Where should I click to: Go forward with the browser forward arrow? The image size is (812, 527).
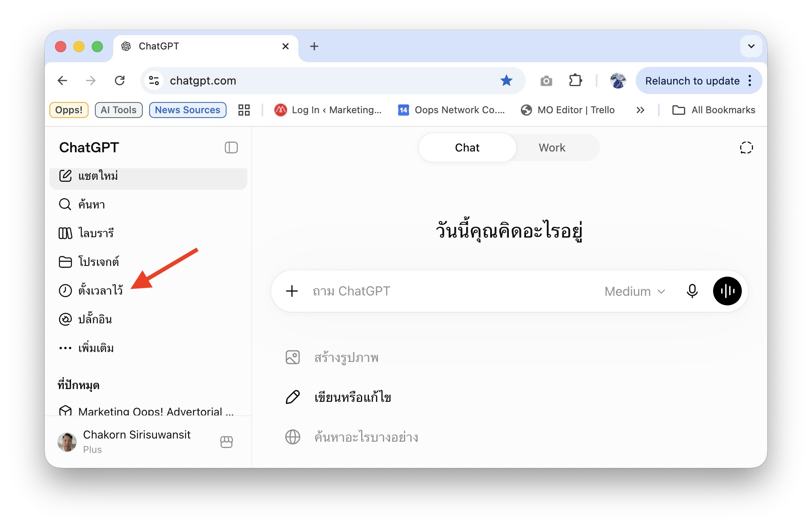pos(91,81)
